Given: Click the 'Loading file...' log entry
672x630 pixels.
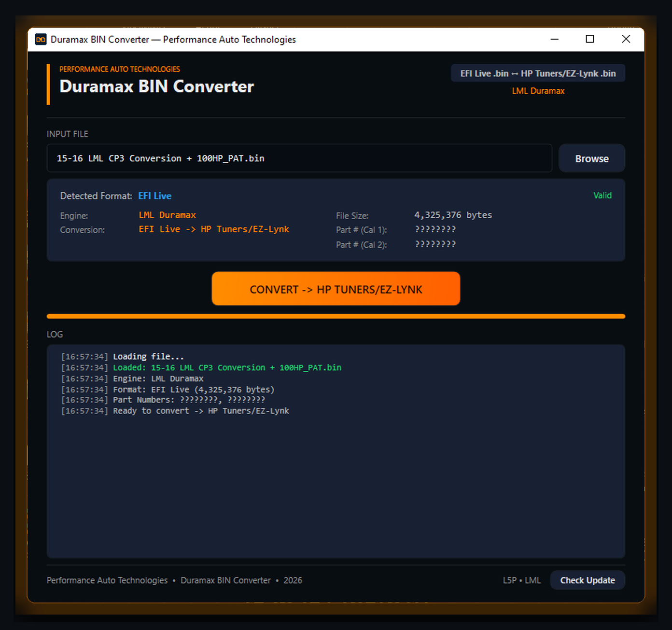Looking at the screenshot, I should pos(123,357).
